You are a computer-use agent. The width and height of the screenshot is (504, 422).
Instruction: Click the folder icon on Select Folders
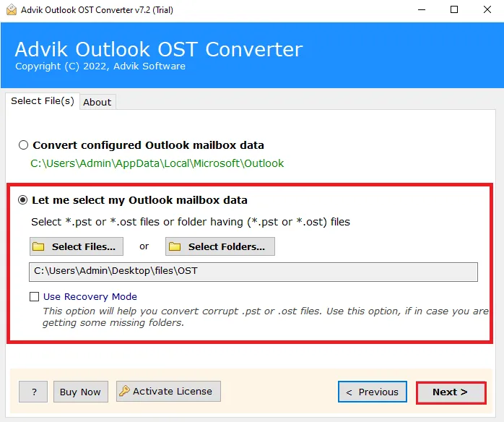[175, 246]
